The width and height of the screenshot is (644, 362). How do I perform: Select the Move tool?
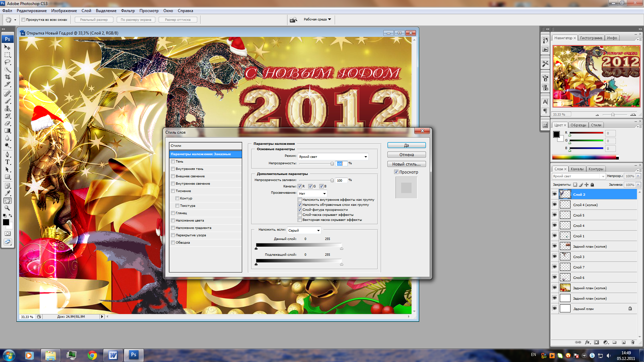point(7,47)
